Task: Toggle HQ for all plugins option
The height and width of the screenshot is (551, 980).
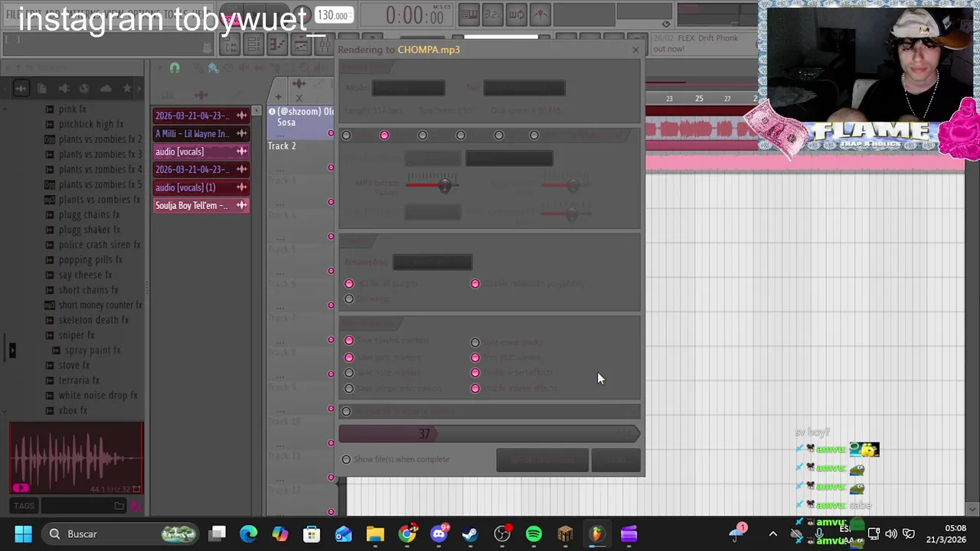Action: [x=349, y=283]
